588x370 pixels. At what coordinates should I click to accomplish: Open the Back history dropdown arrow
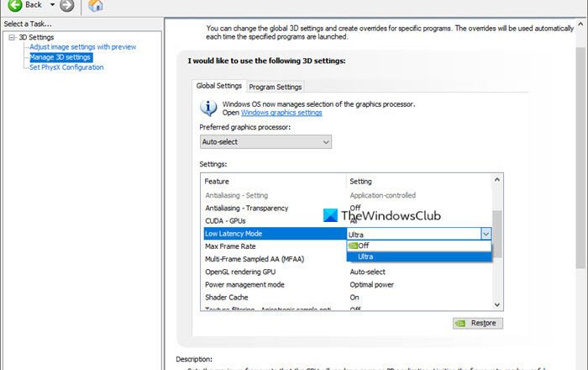click(x=52, y=5)
